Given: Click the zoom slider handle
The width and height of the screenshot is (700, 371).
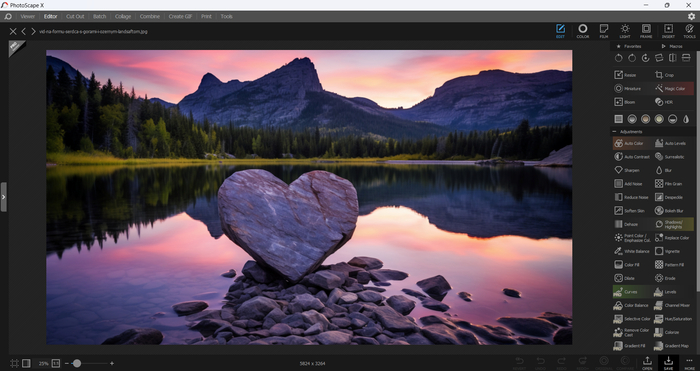Looking at the screenshot, I should [77, 363].
